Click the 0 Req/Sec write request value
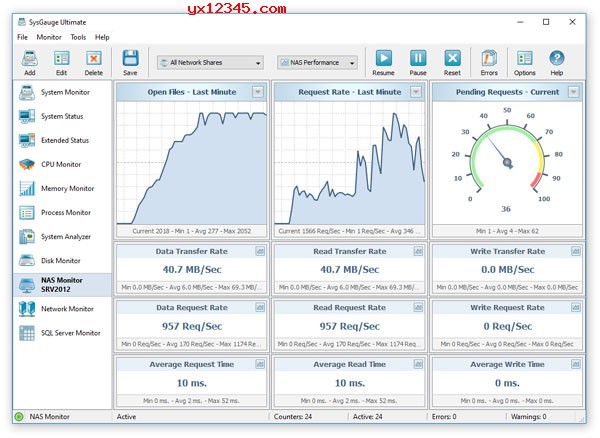The width and height of the screenshot is (600, 438). (x=507, y=326)
